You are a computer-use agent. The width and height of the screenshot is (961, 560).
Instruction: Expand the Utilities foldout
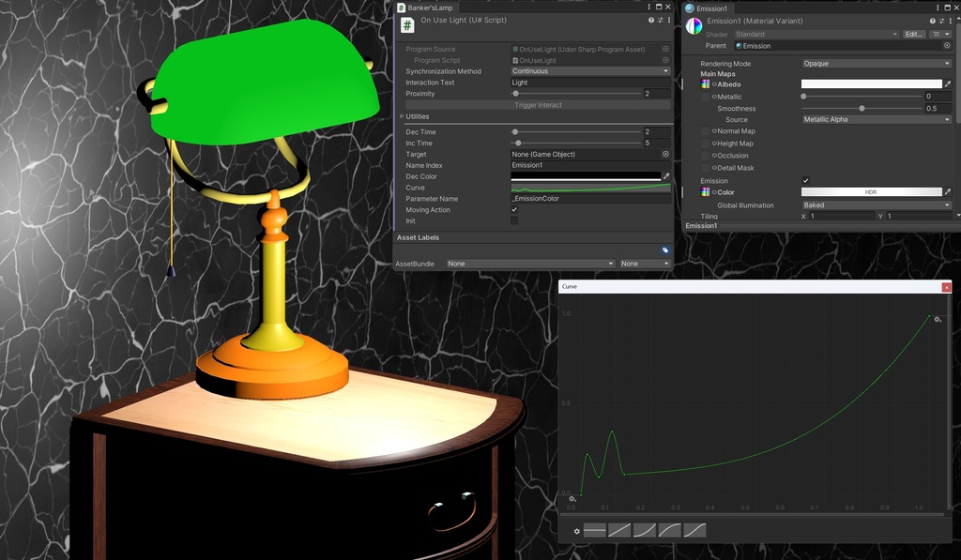pos(402,115)
